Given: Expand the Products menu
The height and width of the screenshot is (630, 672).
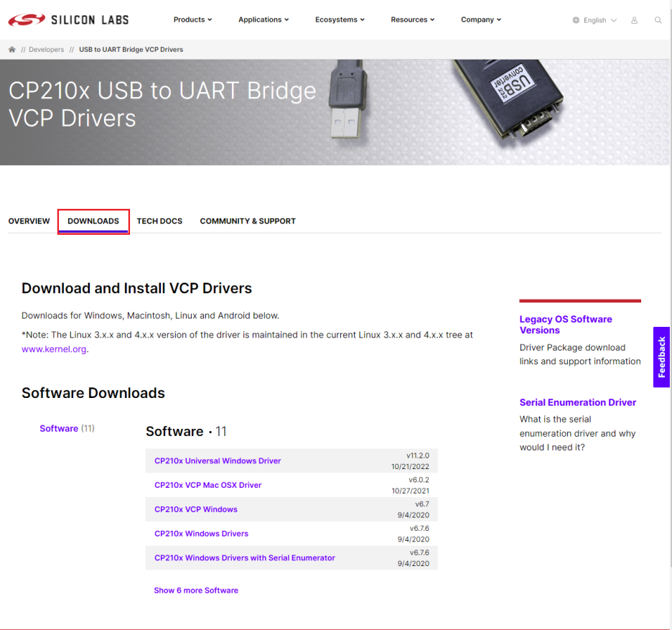Looking at the screenshot, I should coord(192,19).
